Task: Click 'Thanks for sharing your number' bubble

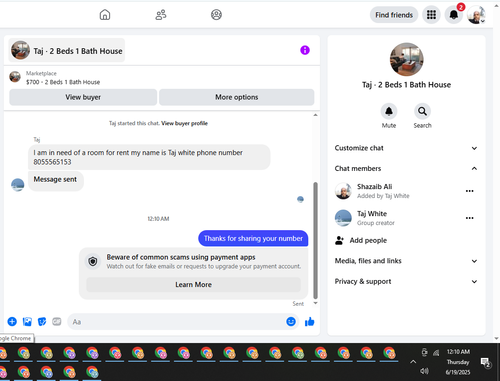Action: pos(253,238)
